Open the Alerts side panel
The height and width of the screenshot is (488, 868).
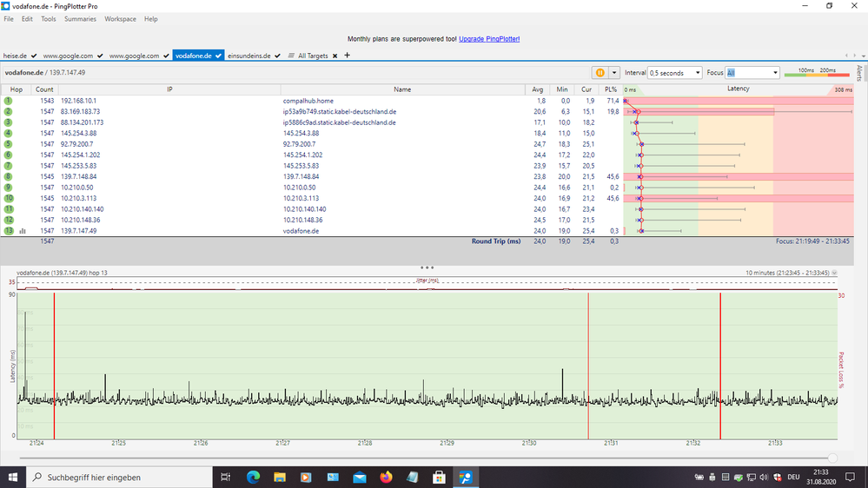point(859,73)
